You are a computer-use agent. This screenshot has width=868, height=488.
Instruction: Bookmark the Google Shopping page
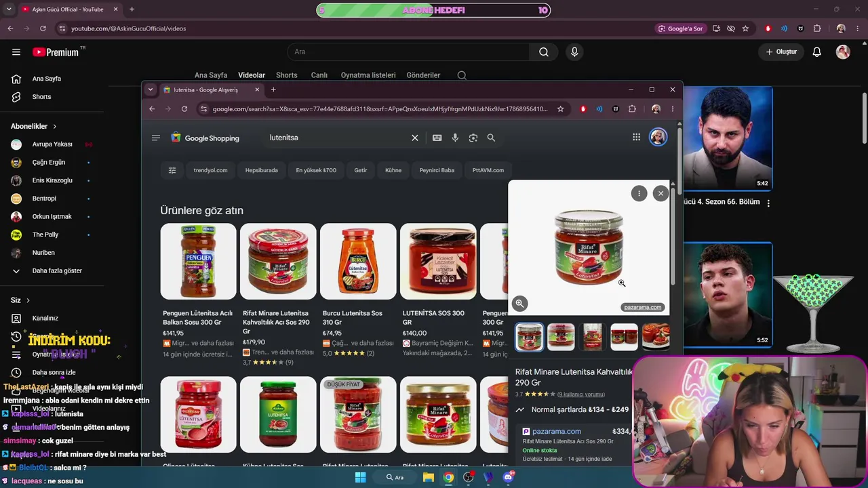560,109
